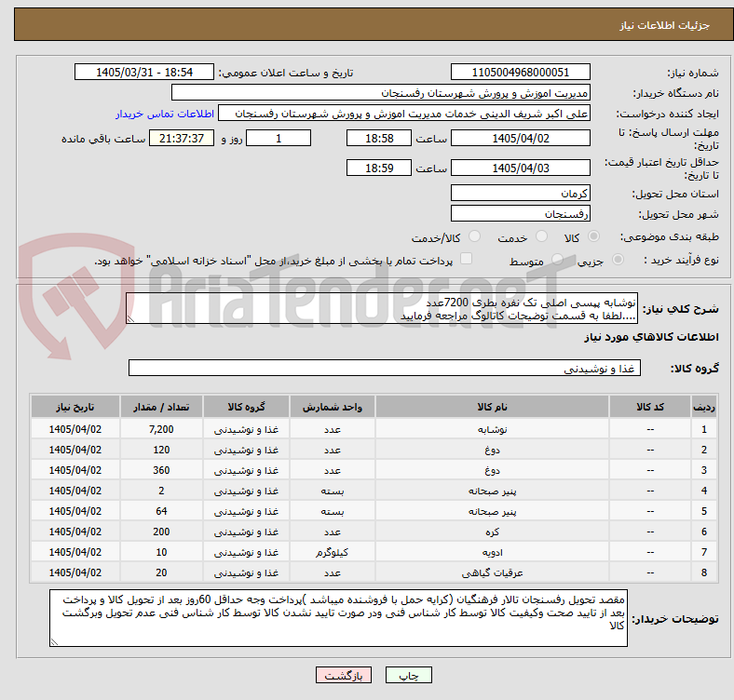Select the خدمت radio button

coord(541,236)
